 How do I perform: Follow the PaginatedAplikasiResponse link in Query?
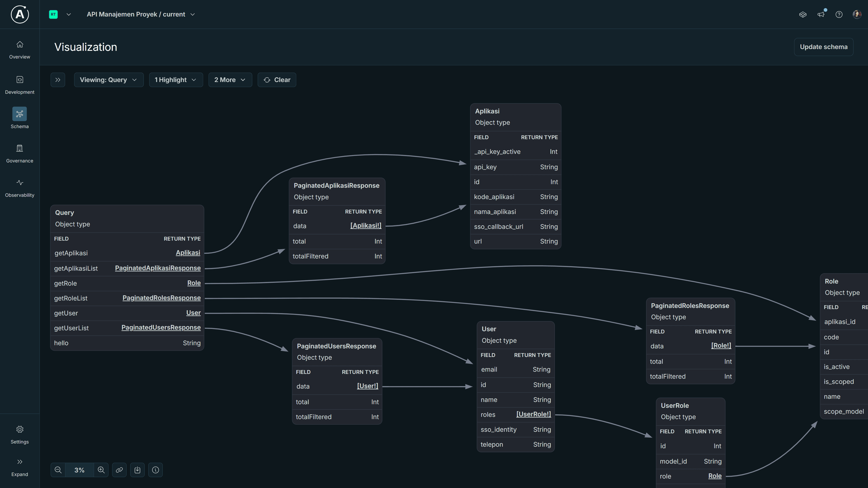(x=158, y=268)
